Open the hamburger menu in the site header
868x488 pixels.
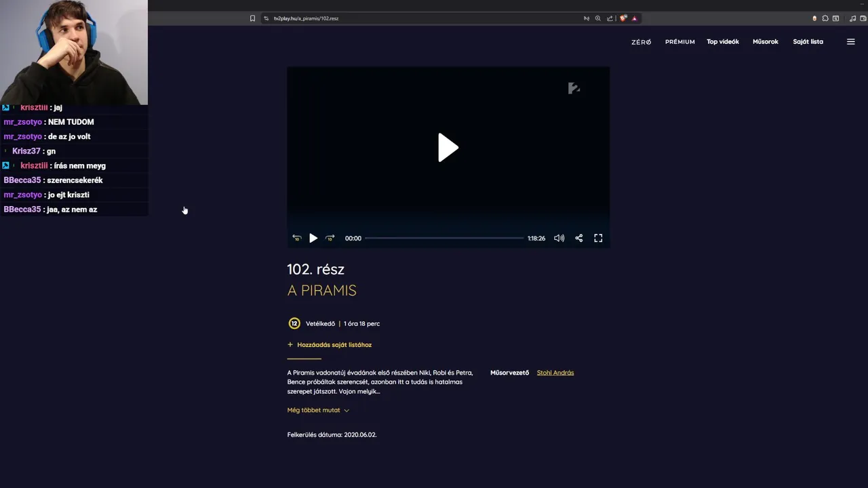tap(850, 41)
